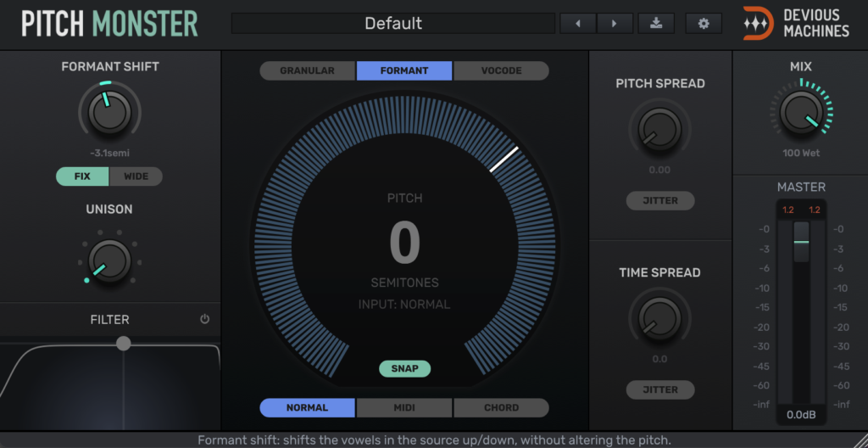Click the Formant Shift knob
This screenshot has height=448, width=868.
tap(109, 114)
